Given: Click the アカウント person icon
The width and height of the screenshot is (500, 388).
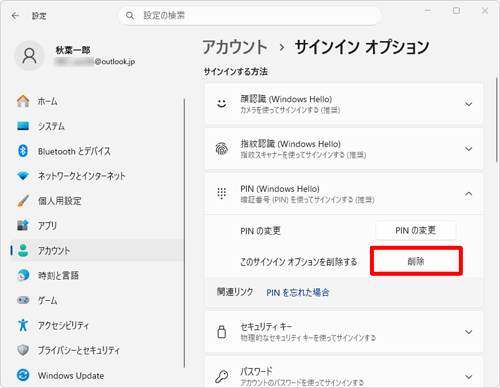Looking at the screenshot, I should [23, 250].
